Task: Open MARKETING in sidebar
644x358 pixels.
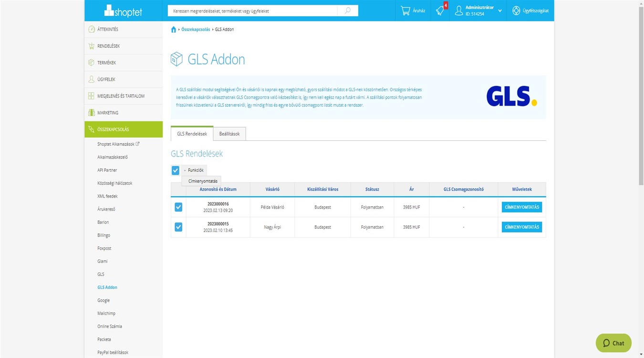Action: pos(124,113)
